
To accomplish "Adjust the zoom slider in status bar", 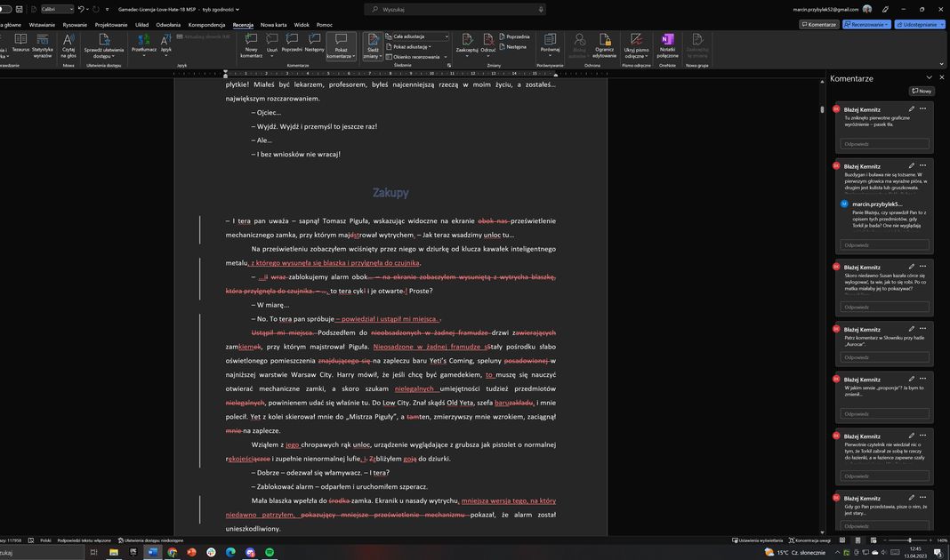I will click(909, 540).
